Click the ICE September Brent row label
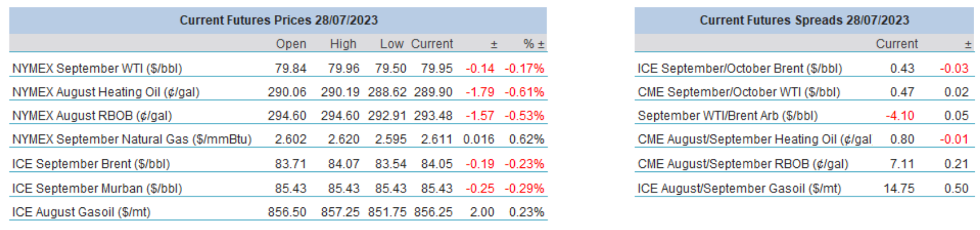The height and width of the screenshot is (230, 980). click(91, 164)
